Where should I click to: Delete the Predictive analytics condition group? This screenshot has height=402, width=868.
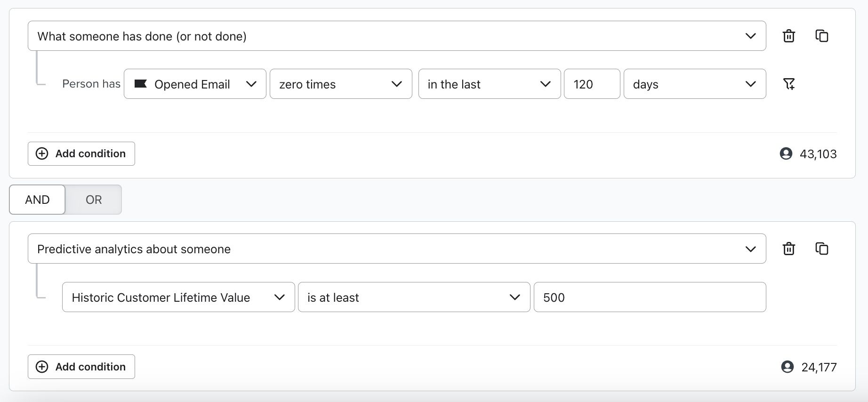click(x=788, y=249)
